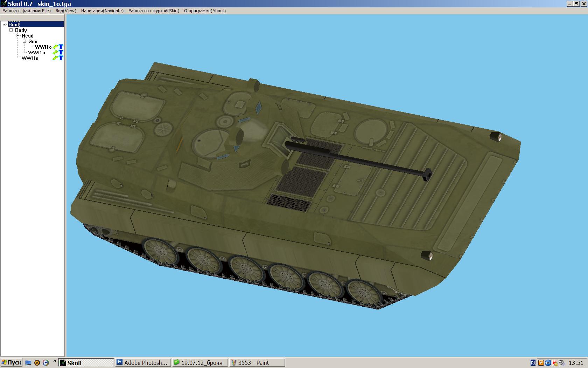Open the 19.07.12_броня taskbar window
This screenshot has width=588, height=368.
[x=200, y=363]
